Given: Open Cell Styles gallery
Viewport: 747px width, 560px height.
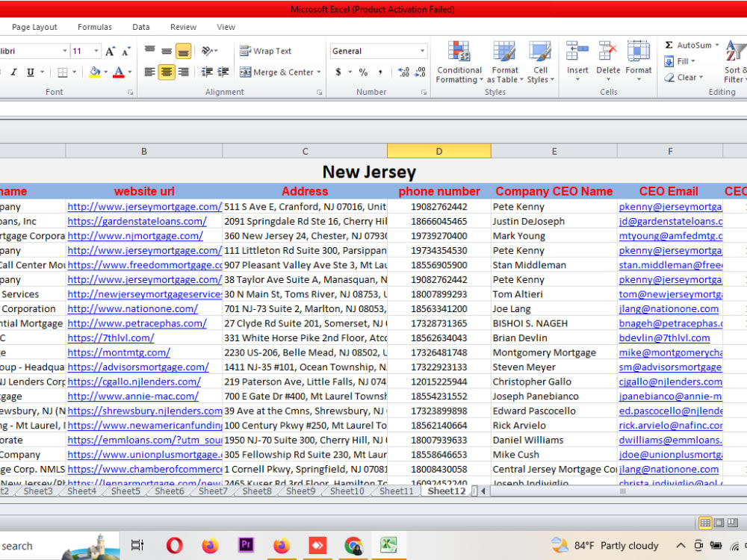Looking at the screenshot, I should point(540,62).
